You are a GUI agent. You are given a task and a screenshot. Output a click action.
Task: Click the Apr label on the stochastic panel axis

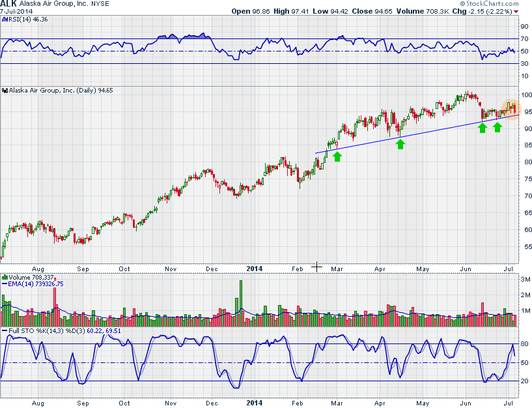[x=380, y=403]
